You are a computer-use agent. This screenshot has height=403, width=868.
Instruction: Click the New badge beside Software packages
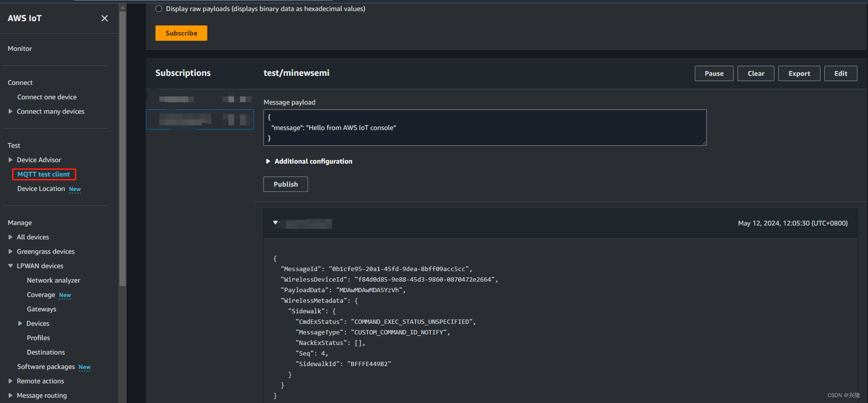pyautogui.click(x=84, y=367)
